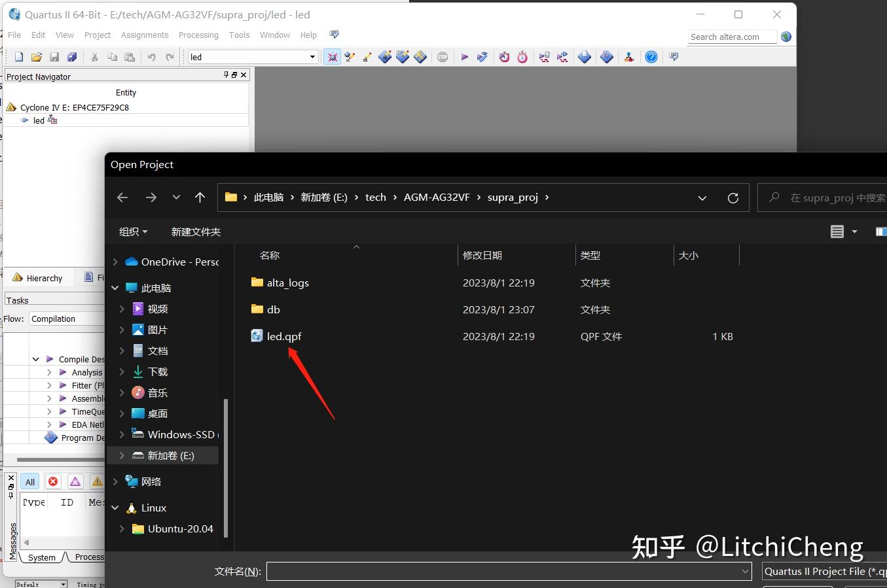Select the led.qpf file icon

point(256,336)
